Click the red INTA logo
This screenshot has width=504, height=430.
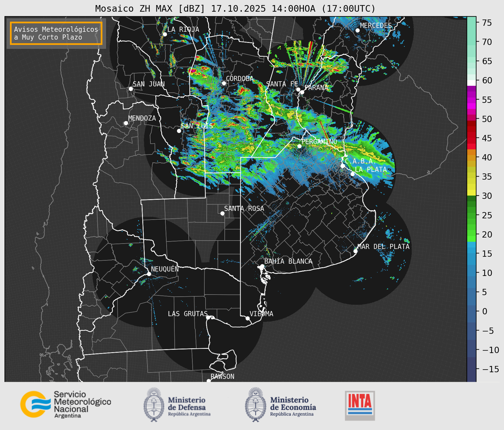tap(360, 405)
